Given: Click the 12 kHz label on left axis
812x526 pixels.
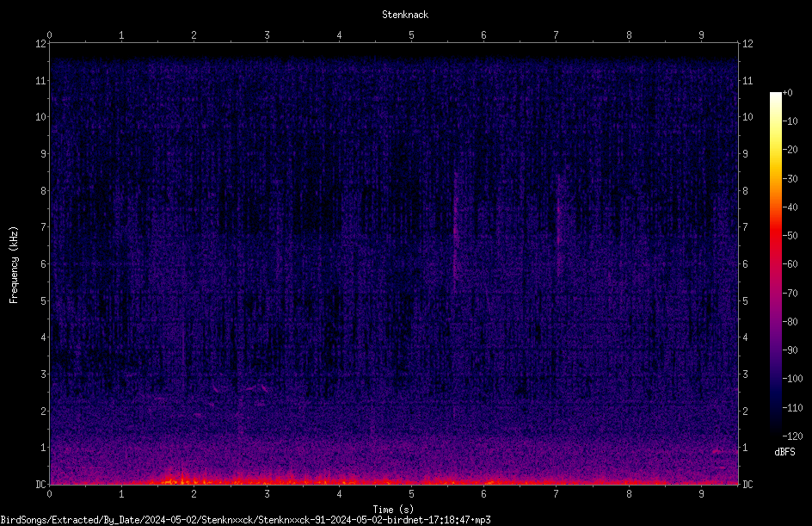Looking at the screenshot, I should tap(41, 44).
